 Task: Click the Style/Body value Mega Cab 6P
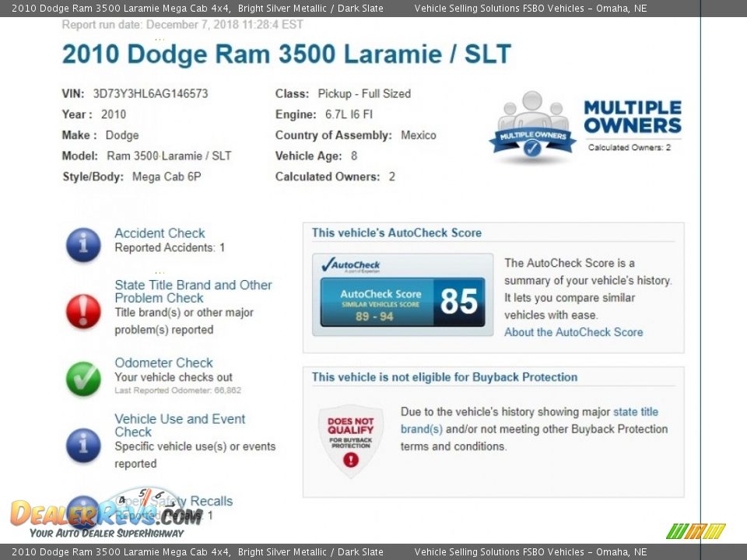pyautogui.click(x=167, y=177)
